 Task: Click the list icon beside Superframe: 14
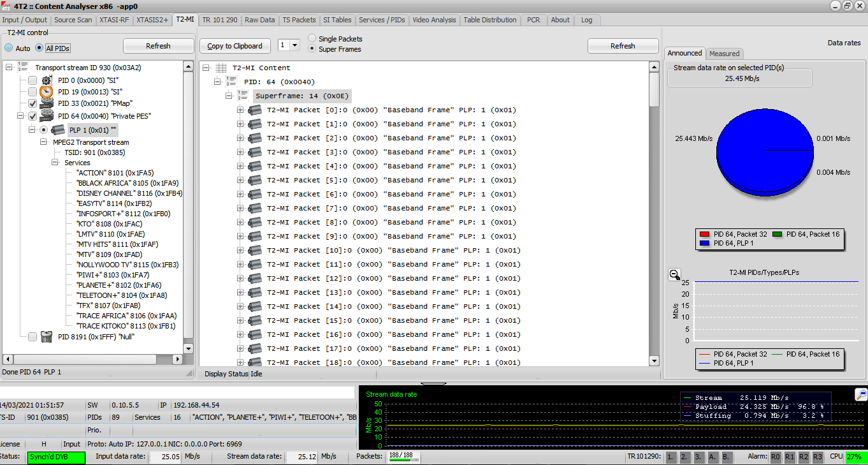[243, 95]
